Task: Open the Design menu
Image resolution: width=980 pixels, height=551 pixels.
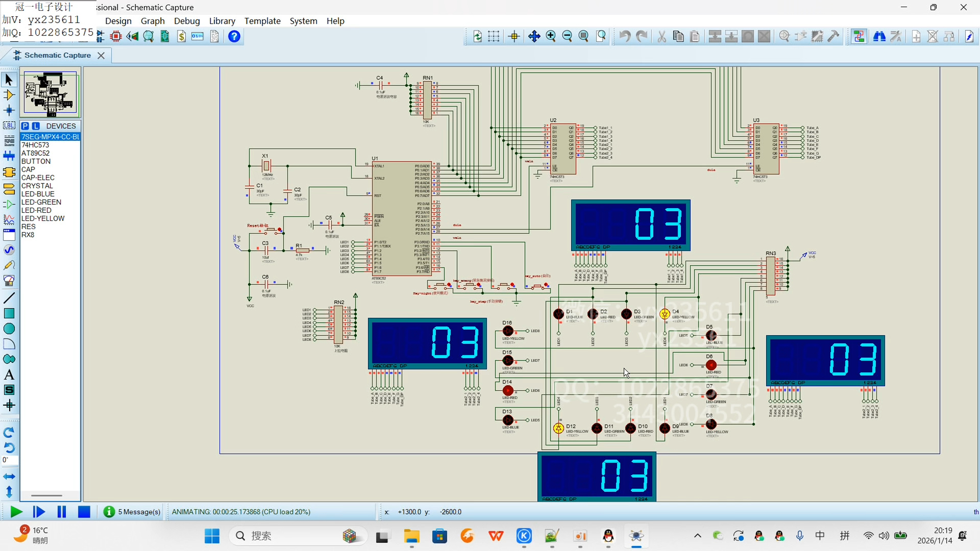Action: coord(118,21)
